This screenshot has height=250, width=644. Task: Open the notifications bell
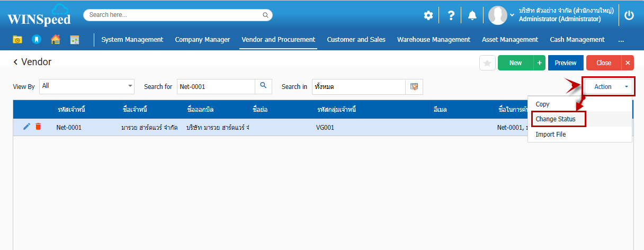472,15
